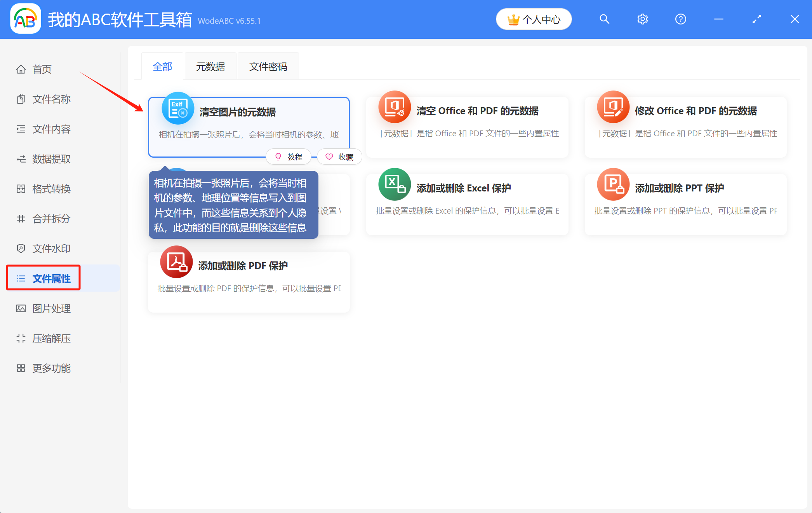Open the 首页 home page from sidebar
Viewport: 812px width, 513px height.
(x=42, y=69)
